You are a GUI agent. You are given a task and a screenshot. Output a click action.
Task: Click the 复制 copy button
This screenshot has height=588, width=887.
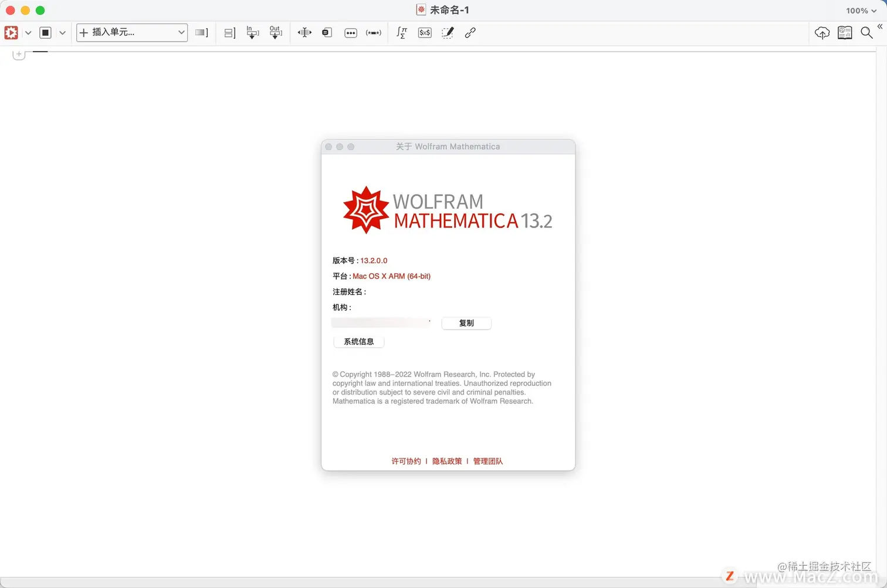coord(466,323)
